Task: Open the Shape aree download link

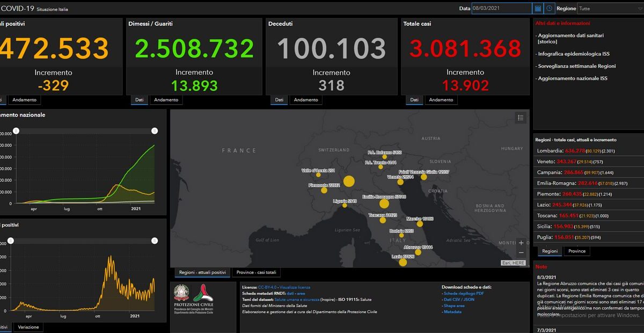Action: click(x=454, y=306)
